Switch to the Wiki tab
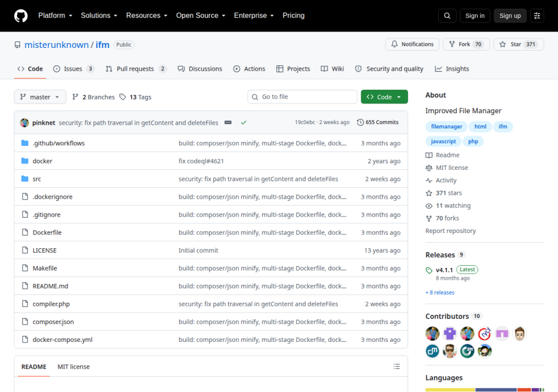Viewport: 558px width, 392px height. [332, 69]
